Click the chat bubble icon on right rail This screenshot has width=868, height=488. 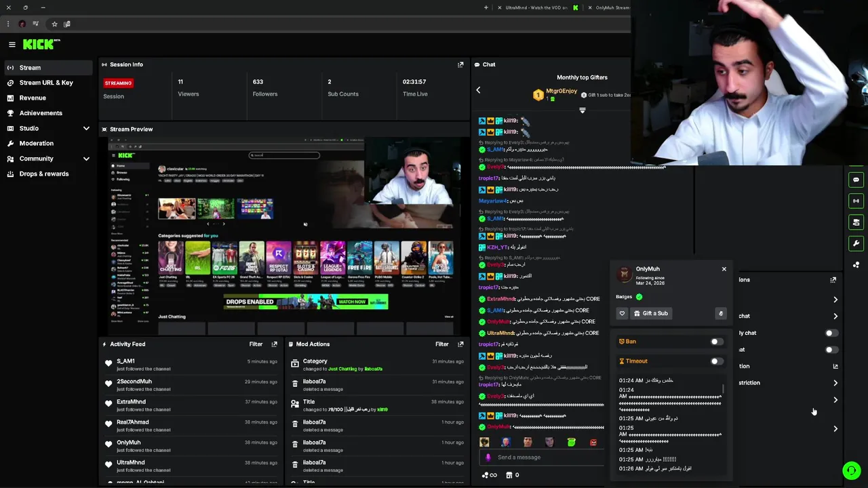[x=856, y=180]
